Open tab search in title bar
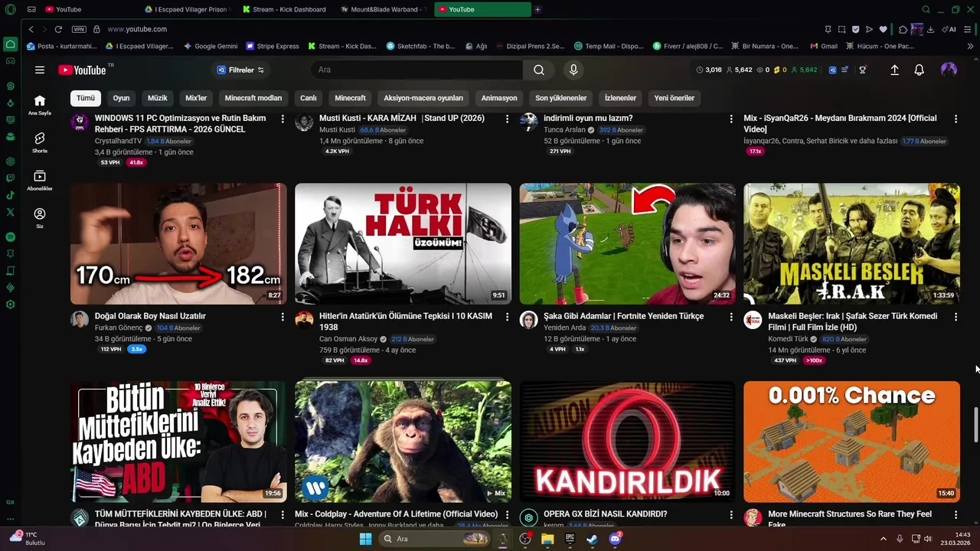 [926, 9]
